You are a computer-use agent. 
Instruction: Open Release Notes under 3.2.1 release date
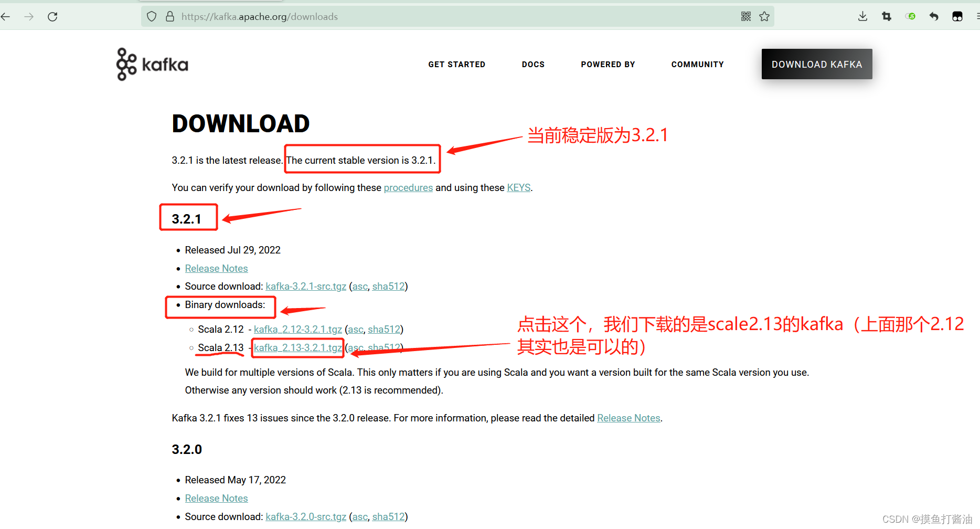pyautogui.click(x=216, y=269)
